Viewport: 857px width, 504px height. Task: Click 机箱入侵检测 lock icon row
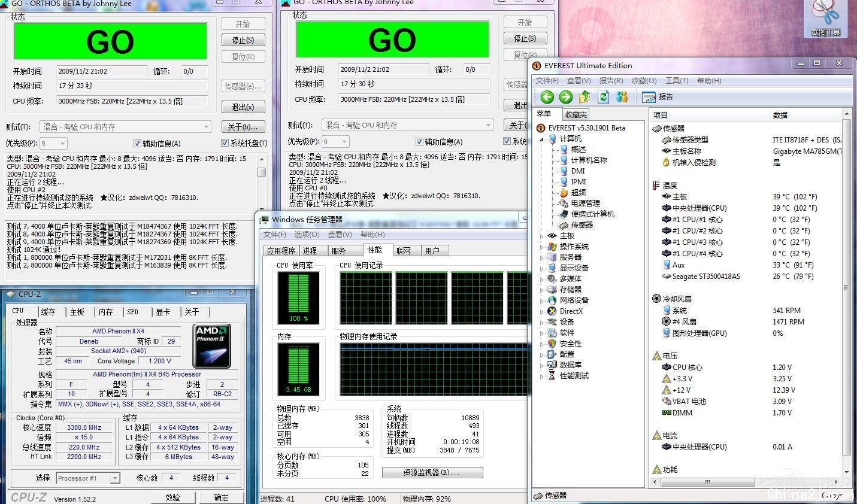pos(666,162)
